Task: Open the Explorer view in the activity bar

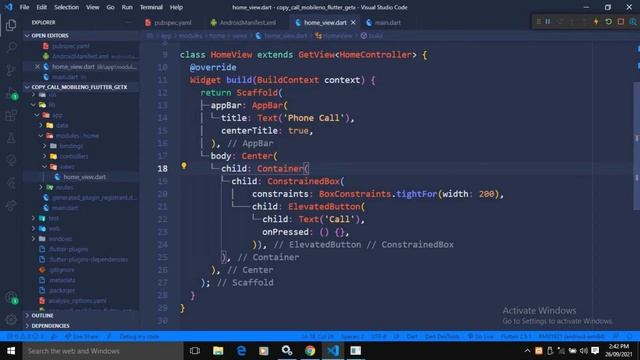Action: (11, 25)
